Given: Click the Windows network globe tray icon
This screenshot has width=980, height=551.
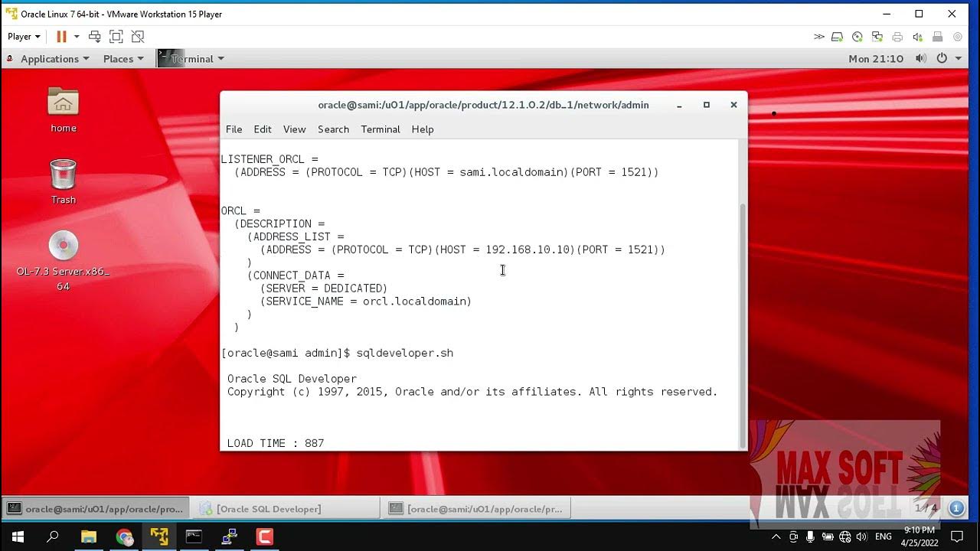Looking at the screenshot, I should click(x=844, y=537).
